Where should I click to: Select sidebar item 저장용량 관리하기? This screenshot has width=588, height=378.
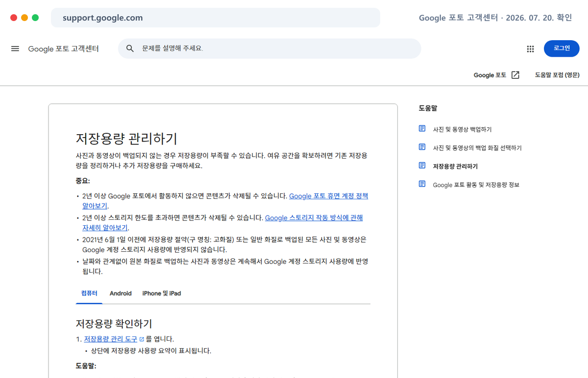(455, 166)
